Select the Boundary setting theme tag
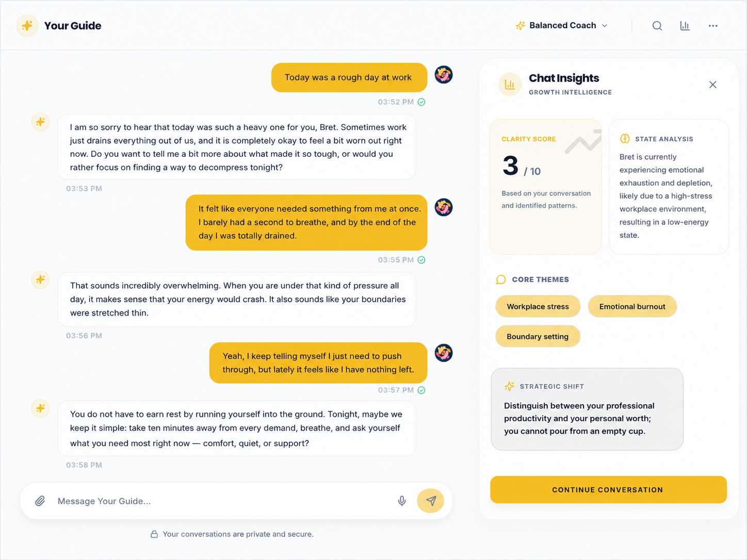The image size is (747, 560). click(538, 336)
